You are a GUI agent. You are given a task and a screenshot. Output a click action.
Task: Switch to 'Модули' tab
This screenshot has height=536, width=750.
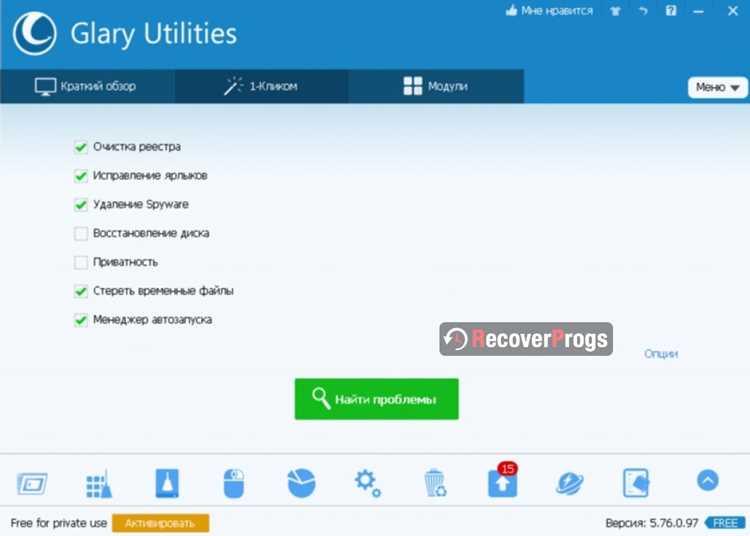pos(436,86)
